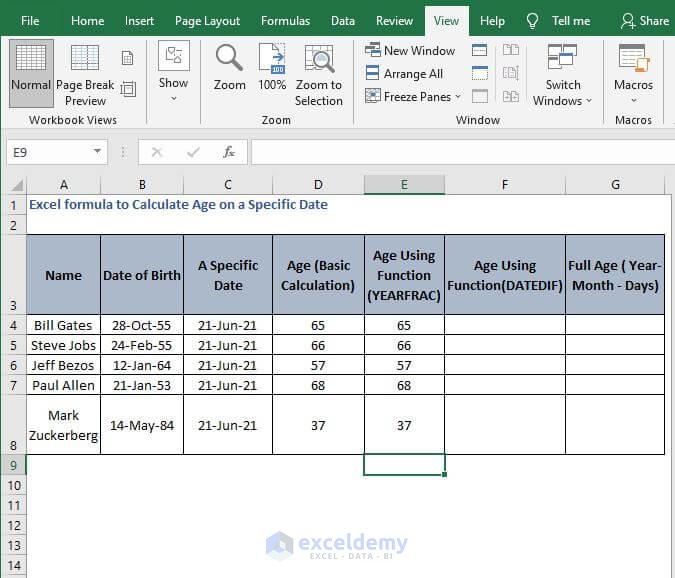
Task: Select row 10 header
Action: (13, 485)
